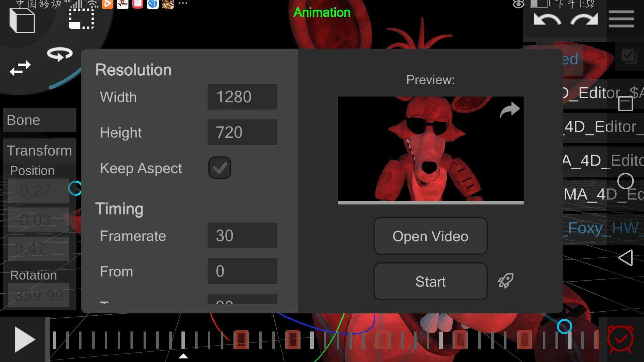Screen dimensions: 644x362
Task: Click the rocket fast-render icon
Action: (x=505, y=281)
